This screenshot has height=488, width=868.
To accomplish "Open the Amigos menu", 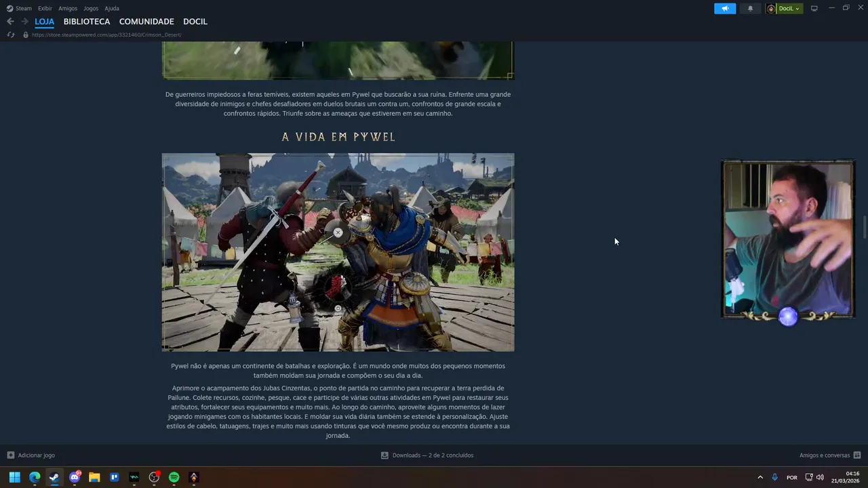I will (x=68, y=8).
